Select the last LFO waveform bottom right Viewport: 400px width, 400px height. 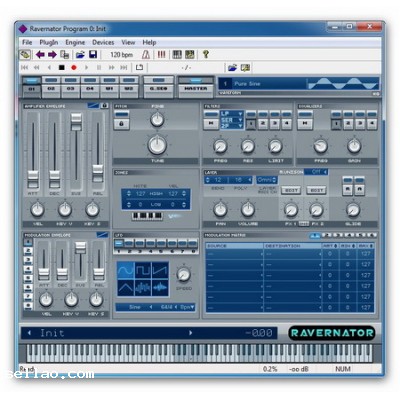(160, 287)
